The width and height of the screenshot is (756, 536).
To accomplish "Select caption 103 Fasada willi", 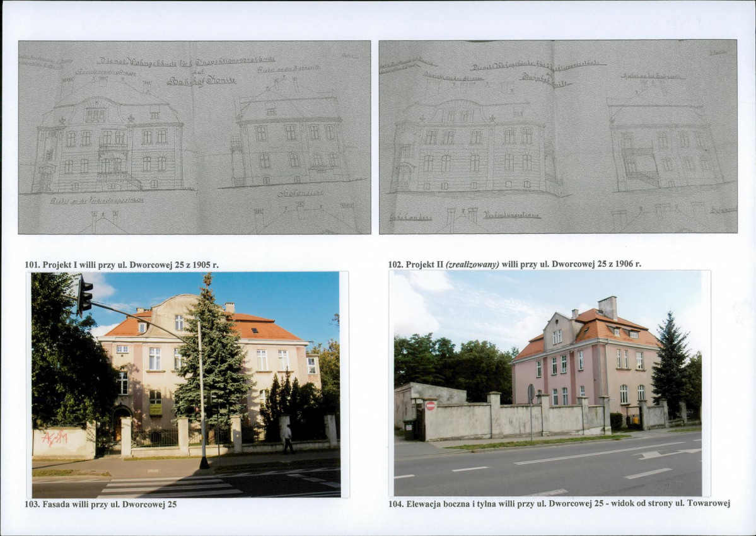I will coord(100,504).
